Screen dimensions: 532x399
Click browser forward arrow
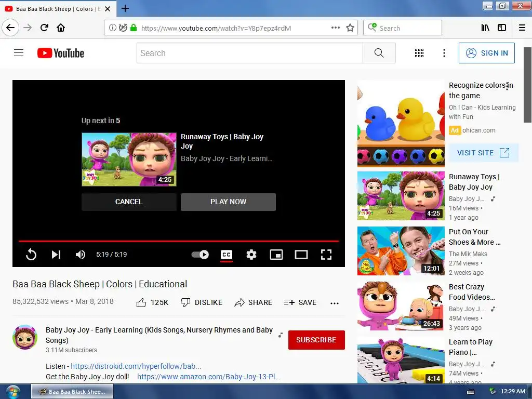pyautogui.click(x=28, y=28)
